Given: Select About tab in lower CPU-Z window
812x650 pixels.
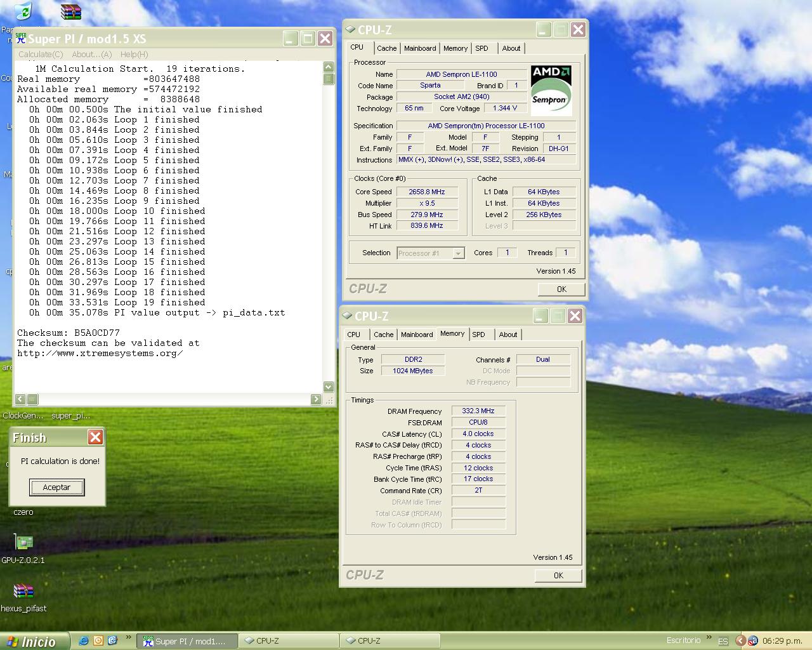Looking at the screenshot, I should pyautogui.click(x=508, y=335).
